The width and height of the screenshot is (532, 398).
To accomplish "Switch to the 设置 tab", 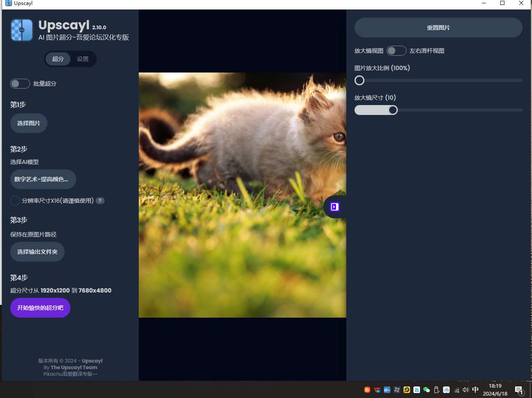I will (x=83, y=59).
